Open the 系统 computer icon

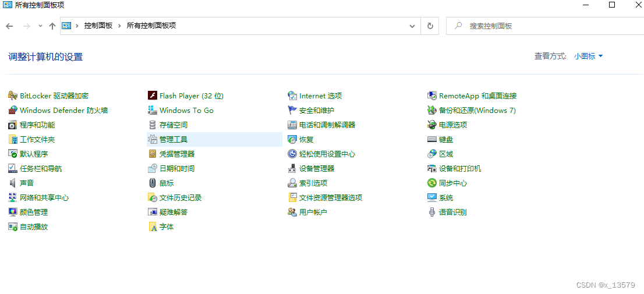431,197
